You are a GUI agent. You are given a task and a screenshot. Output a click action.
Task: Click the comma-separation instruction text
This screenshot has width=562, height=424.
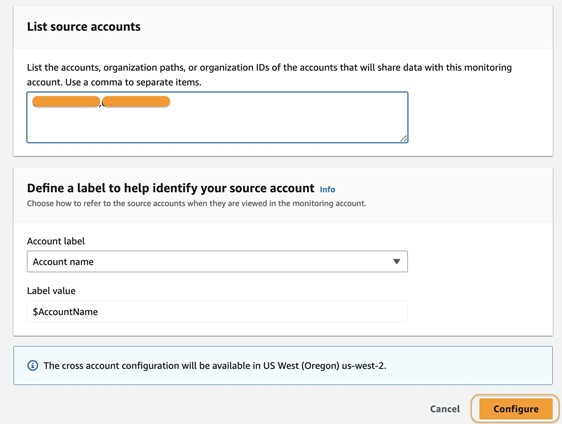pos(269,75)
